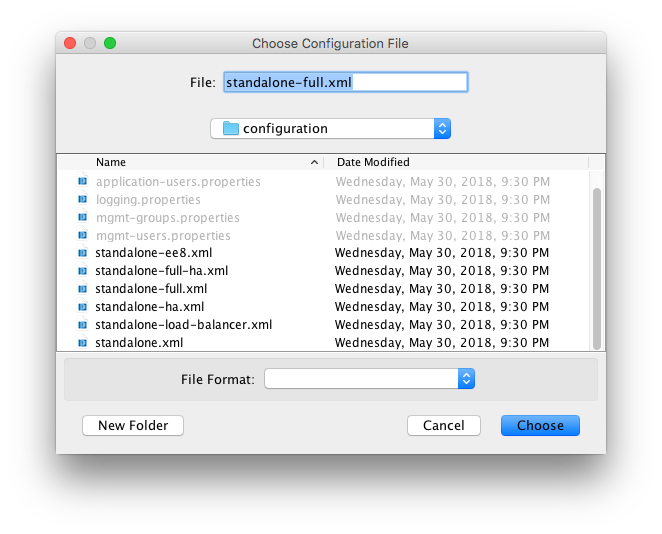Click the file icon next to standalone-ee8.xml
This screenshot has width=662, height=534.
tap(82, 253)
